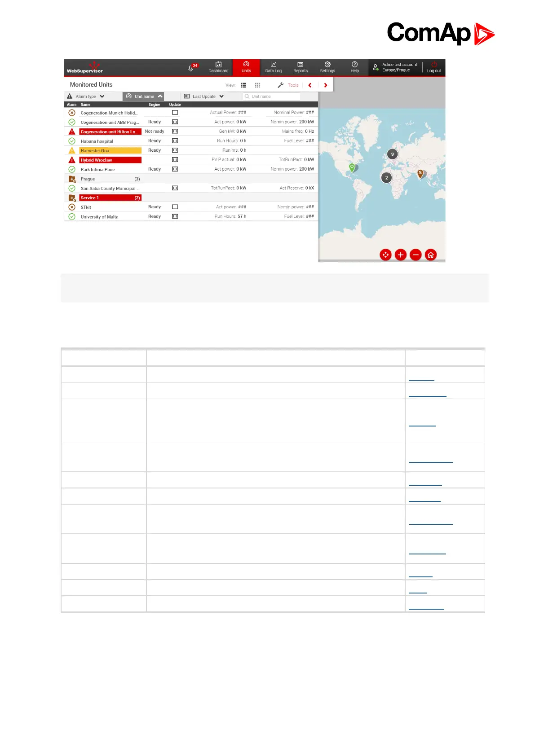535x756 pixels.
Task: Click the green map pin in North America
Action: pos(352,168)
